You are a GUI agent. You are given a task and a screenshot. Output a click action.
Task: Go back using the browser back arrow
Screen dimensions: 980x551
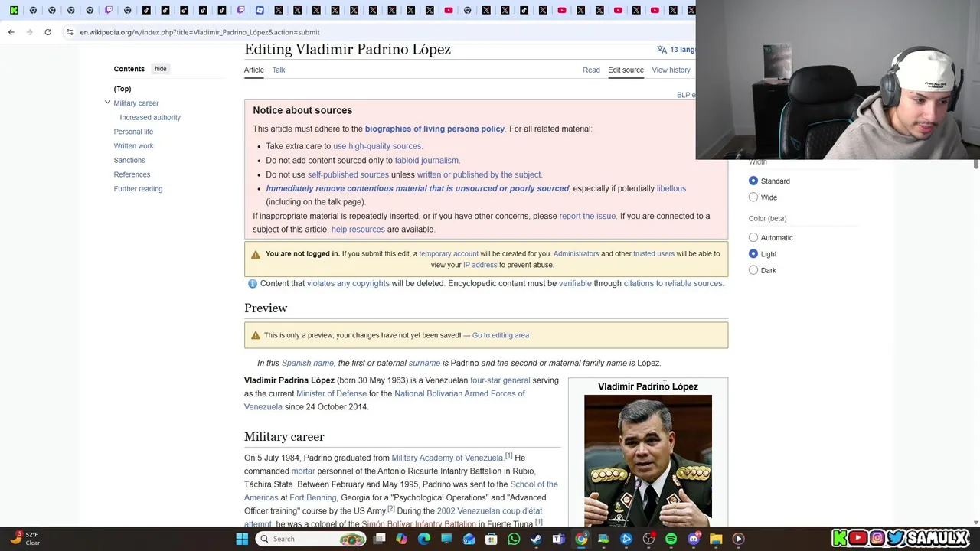[11, 32]
